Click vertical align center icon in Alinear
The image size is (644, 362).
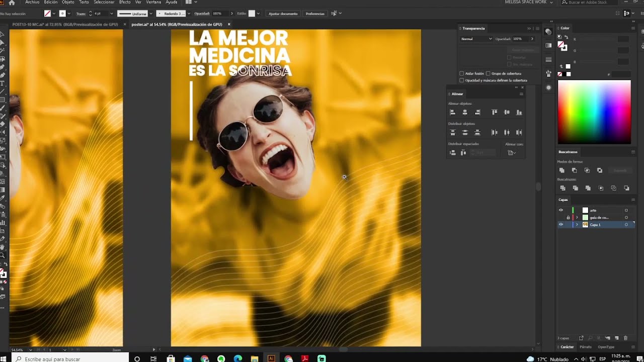click(x=507, y=113)
